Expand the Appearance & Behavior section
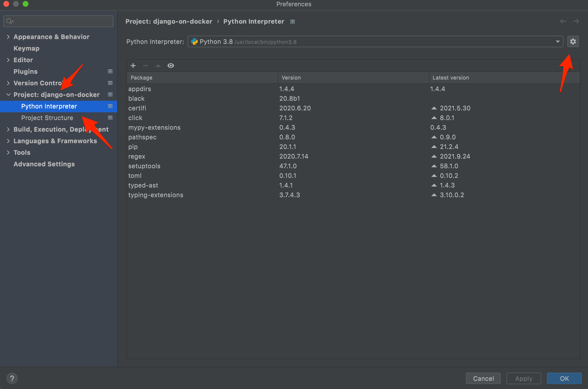This screenshot has height=389, width=588. pyautogui.click(x=8, y=37)
